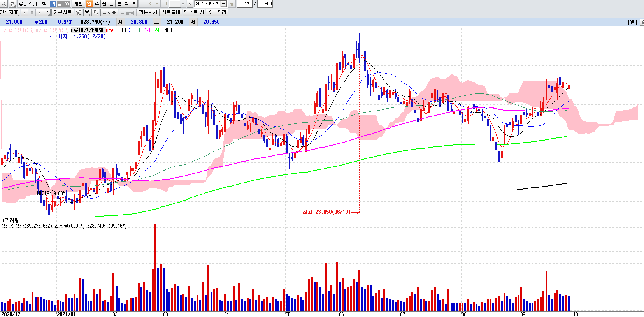Toggle the =지표 indicator sync button
Screen dimensions: 644x317
pos(110,12)
